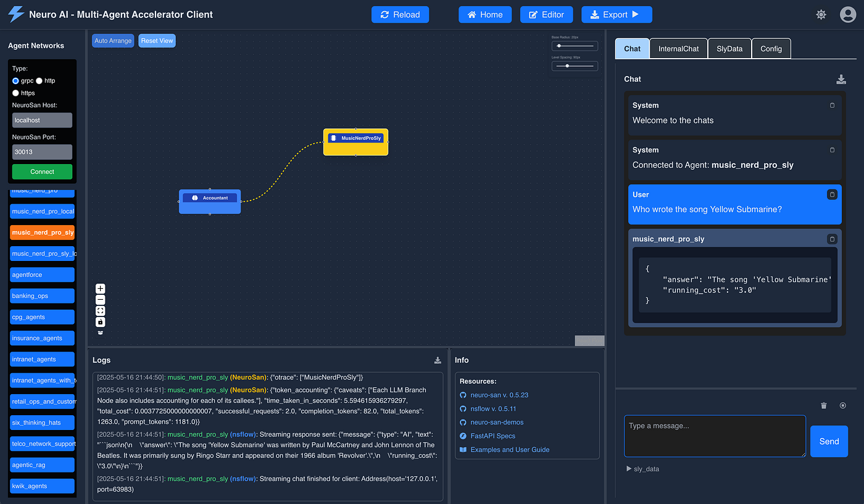Select the agentic_rag network
Screen dimensions: 864x504
coord(43,465)
